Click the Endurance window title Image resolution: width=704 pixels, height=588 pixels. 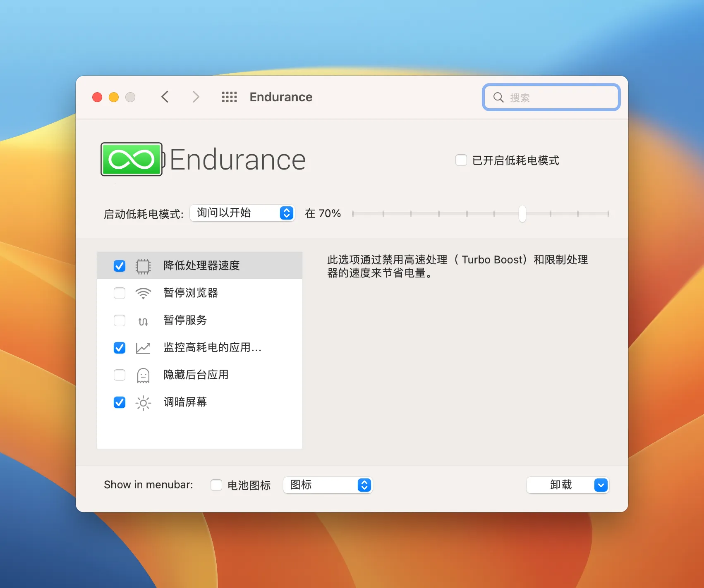tap(281, 97)
